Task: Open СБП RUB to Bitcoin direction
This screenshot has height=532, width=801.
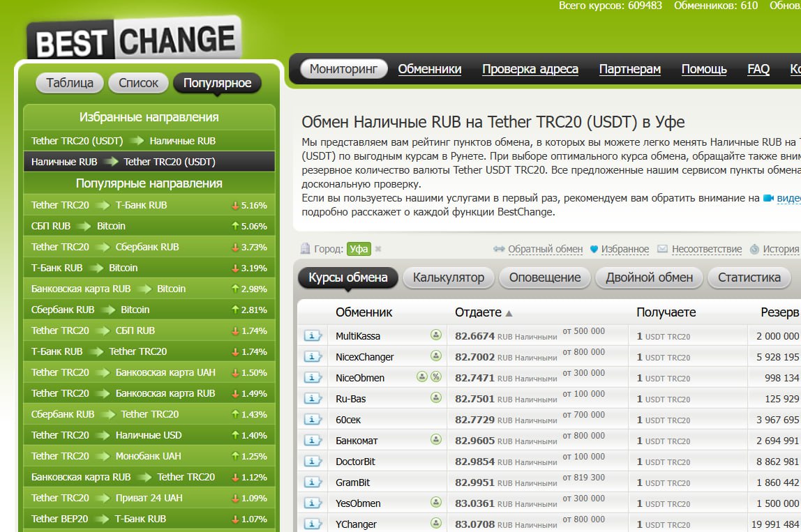Action: [x=149, y=226]
